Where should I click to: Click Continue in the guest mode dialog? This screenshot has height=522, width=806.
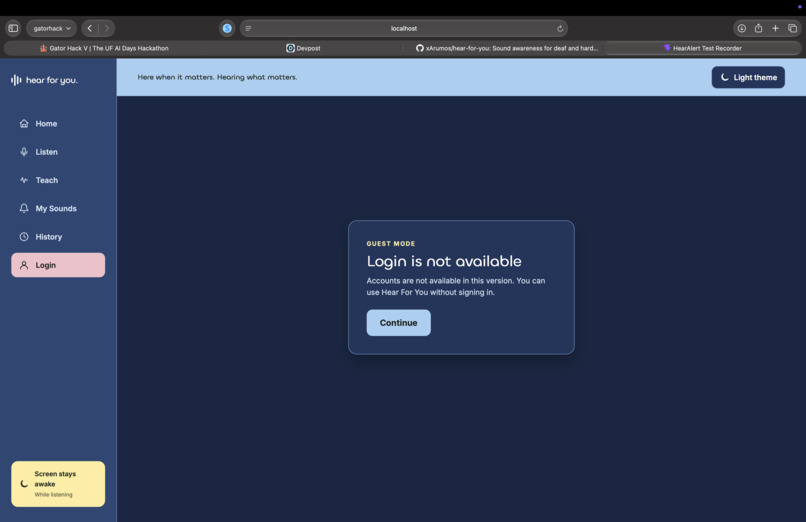pyautogui.click(x=398, y=323)
